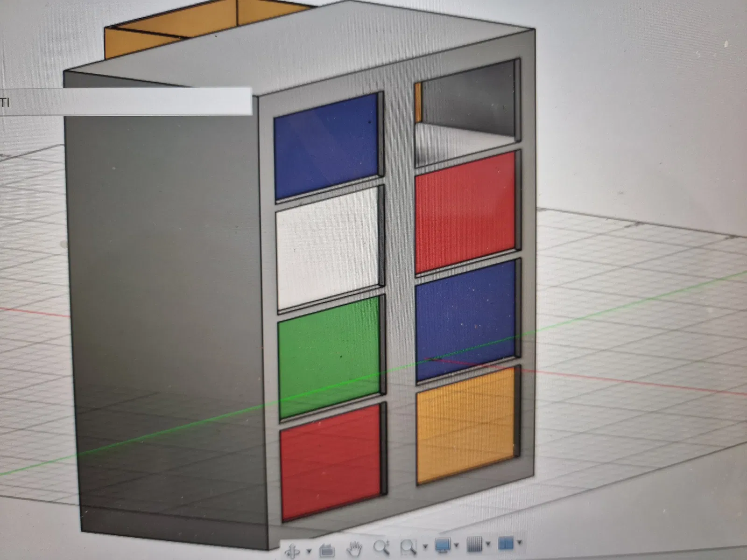Click the Grid and Snaps icon

474,544
